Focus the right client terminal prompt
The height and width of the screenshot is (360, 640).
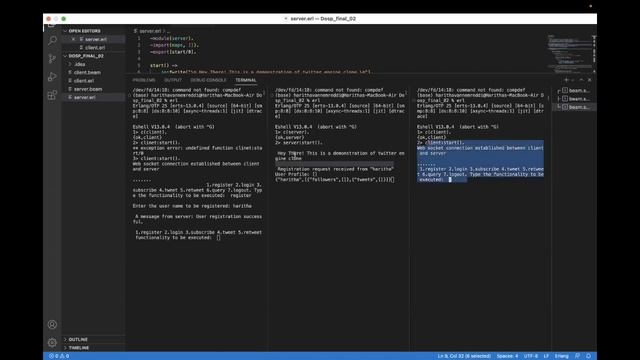(450, 180)
